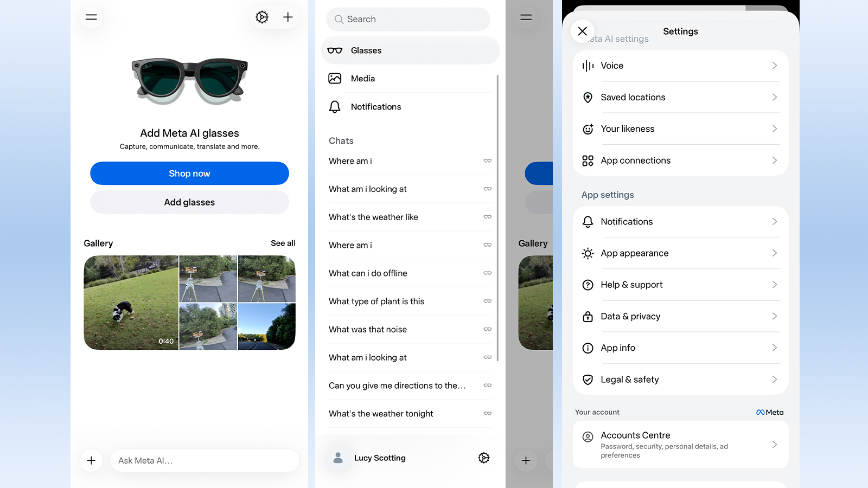Open the Accounts Centre title

tap(635, 435)
